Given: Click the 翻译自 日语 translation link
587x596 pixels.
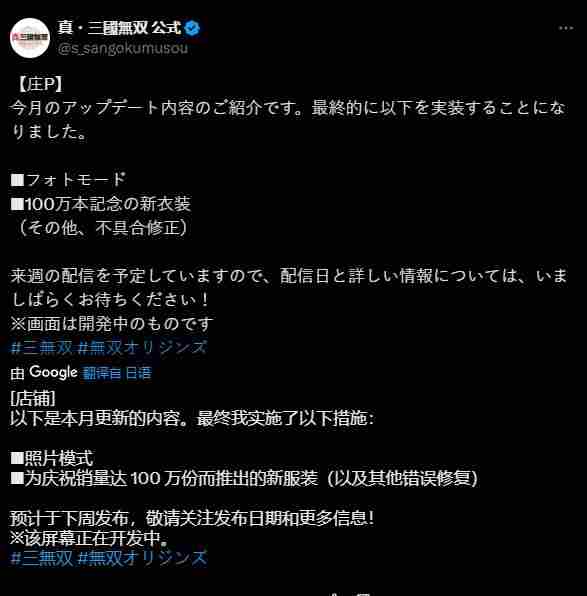Looking at the screenshot, I should pos(117,373).
